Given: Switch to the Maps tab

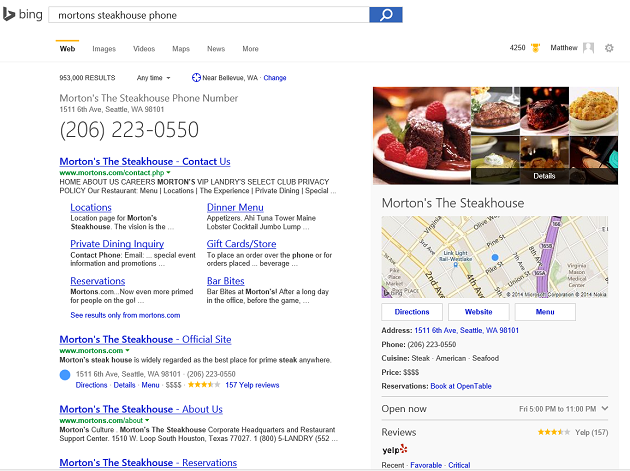Looking at the screenshot, I should [181, 49].
